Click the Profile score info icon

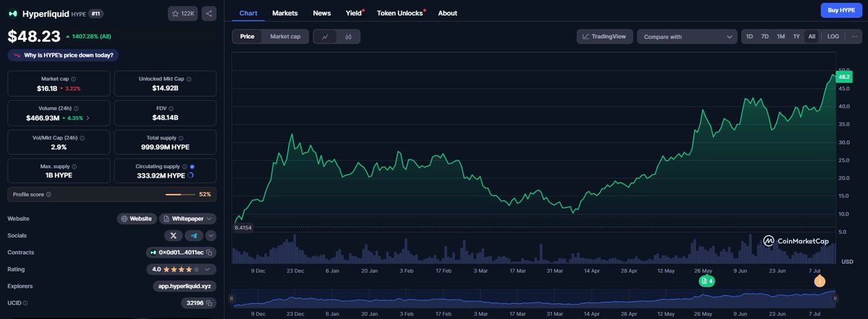(x=49, y=195)
